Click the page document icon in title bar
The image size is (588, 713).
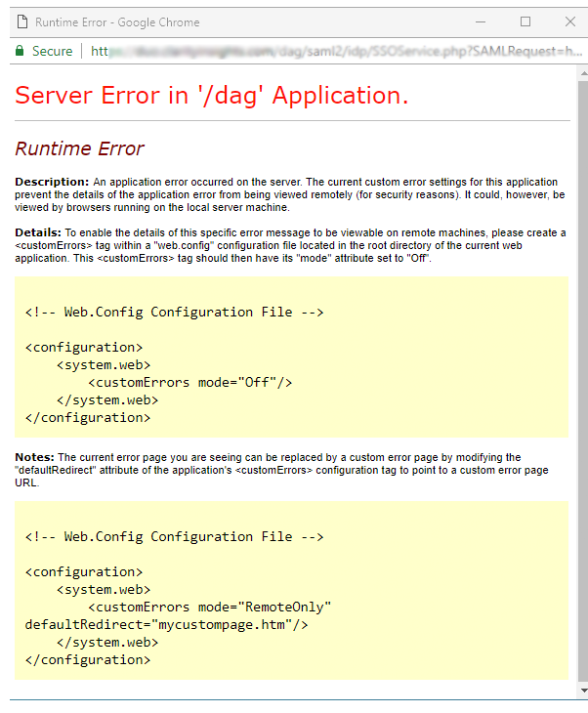[20, 21]
